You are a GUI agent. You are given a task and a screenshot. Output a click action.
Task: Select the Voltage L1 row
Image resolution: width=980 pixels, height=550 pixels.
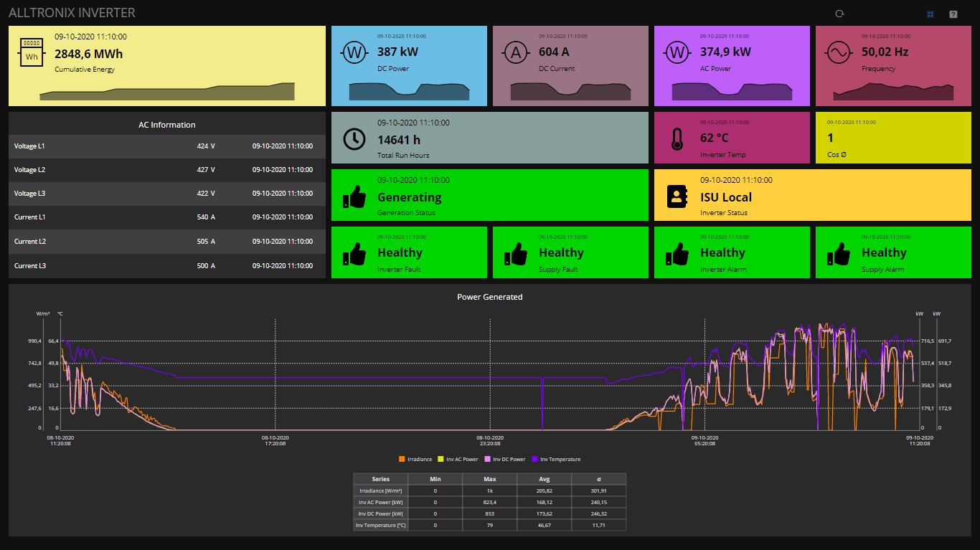[167, 146]
